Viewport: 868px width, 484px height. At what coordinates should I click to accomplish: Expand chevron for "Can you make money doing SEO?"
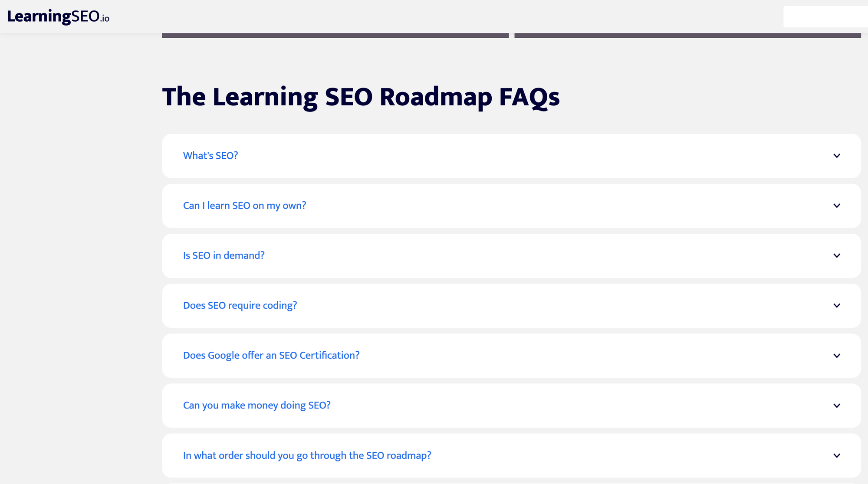pos(837,406)
